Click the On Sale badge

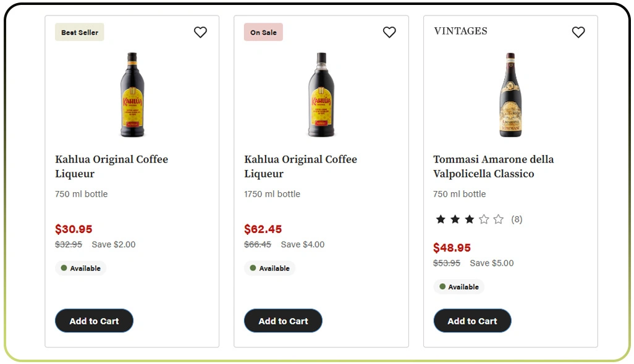click(263, 32)
